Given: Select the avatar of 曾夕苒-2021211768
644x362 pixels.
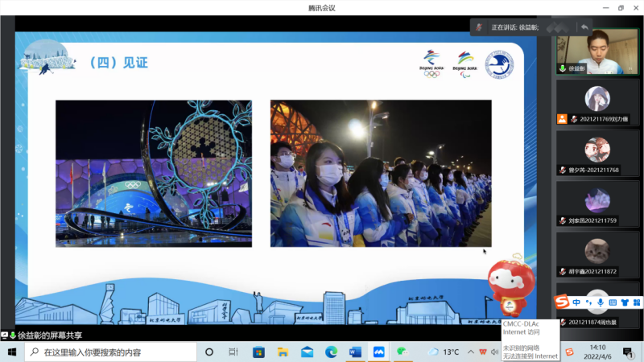Looking at the screenshot, I should click(597, 150).
